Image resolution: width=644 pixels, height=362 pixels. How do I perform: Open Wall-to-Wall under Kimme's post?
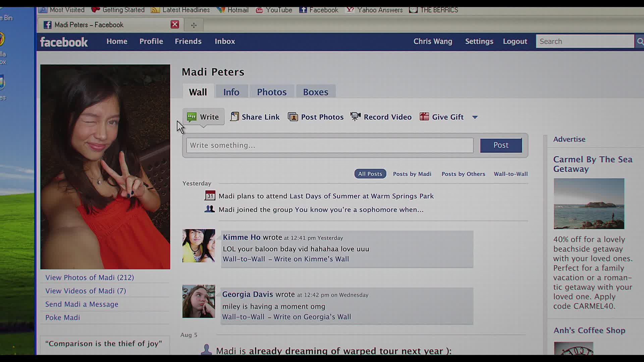point(244,259)
